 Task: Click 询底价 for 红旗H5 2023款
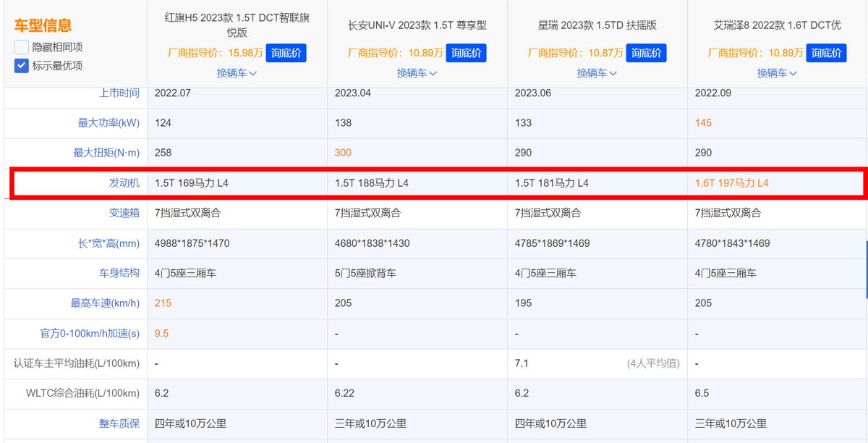pyautogui.click(x=286, y=53)
